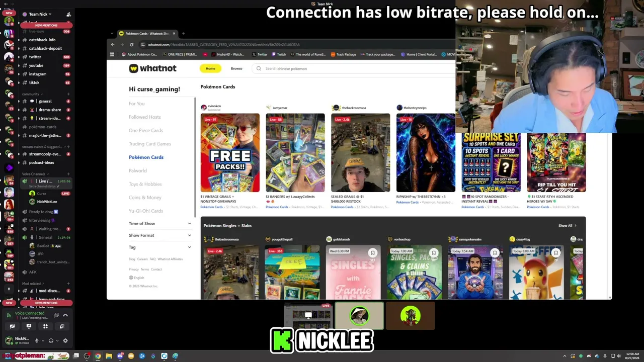Open Yu-Gi-Oh! Cards category
644x362 pixels.
(146, 211)
